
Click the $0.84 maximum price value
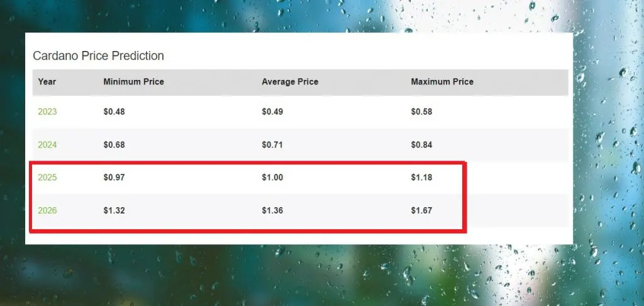pyautogui.click(x=421, y=145)
